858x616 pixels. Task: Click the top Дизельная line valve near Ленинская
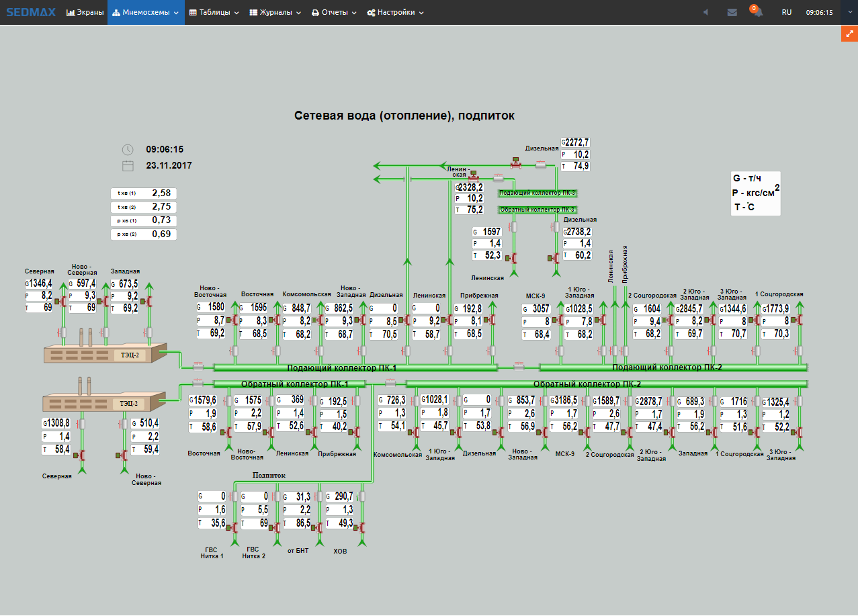516,163
